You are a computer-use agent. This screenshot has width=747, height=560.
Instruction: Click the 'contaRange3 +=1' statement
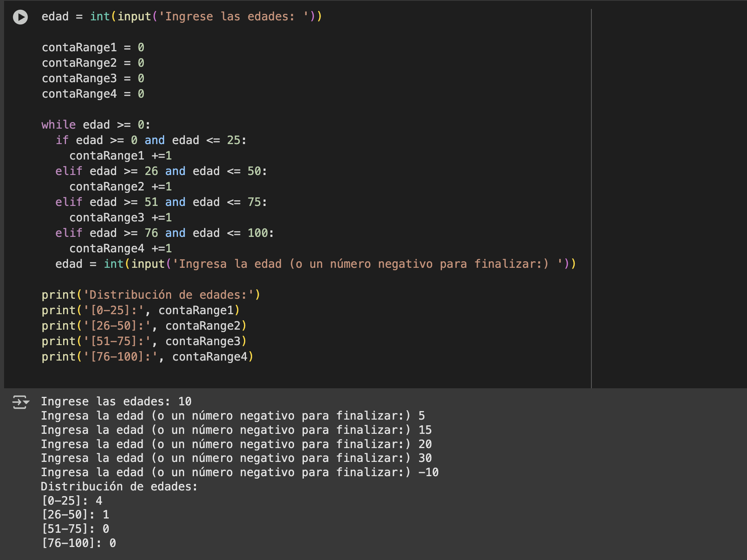(121, 218)
